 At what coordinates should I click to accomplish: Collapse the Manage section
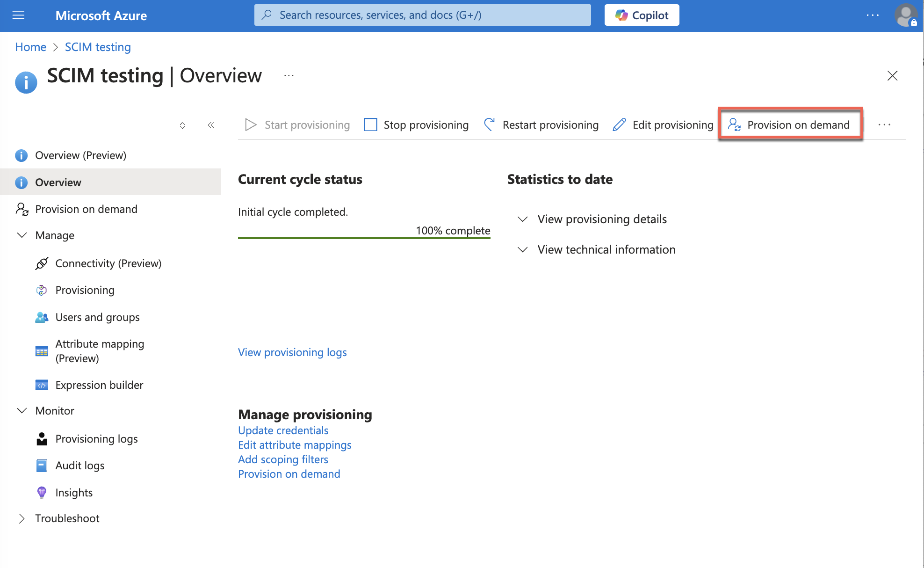(x=22, y=235)
